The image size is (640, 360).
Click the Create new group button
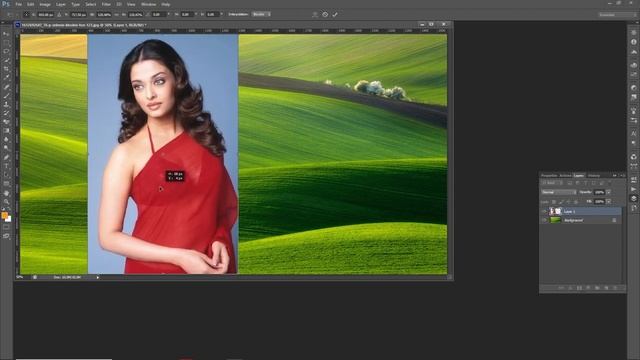pyautogui.click(x=597, y=288)
